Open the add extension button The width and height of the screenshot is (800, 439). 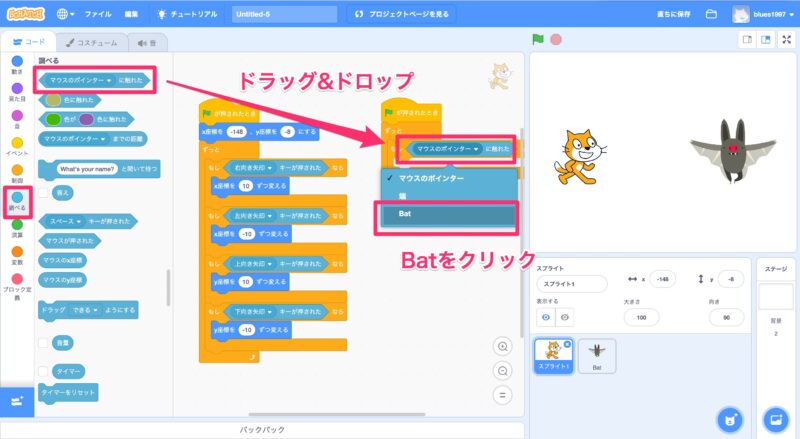16,401
